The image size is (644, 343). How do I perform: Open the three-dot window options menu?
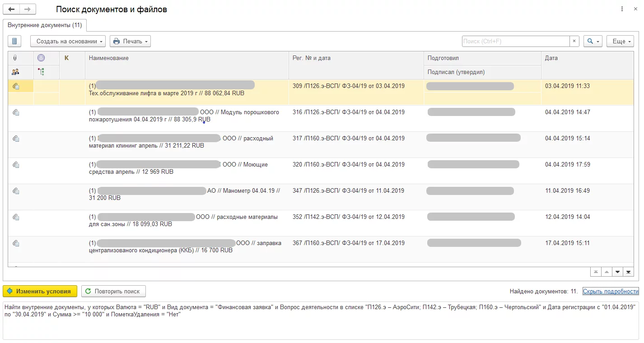pos(622,9)
